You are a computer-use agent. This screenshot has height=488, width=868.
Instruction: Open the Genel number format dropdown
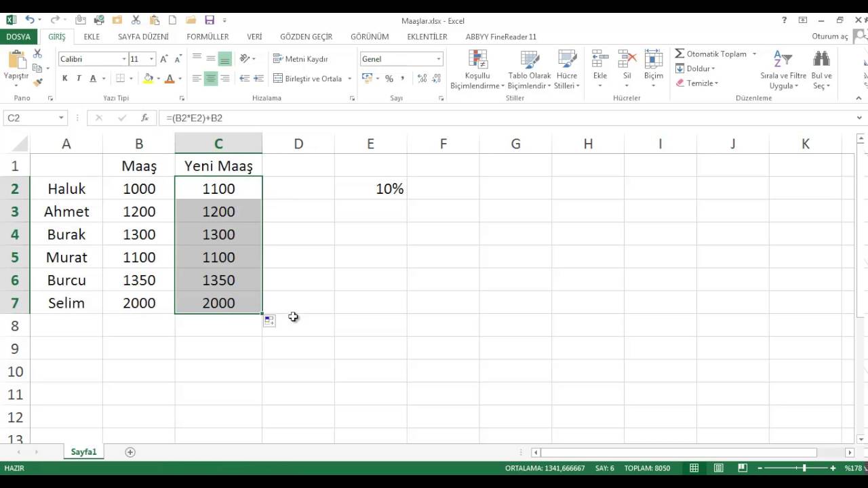point(439,59)
